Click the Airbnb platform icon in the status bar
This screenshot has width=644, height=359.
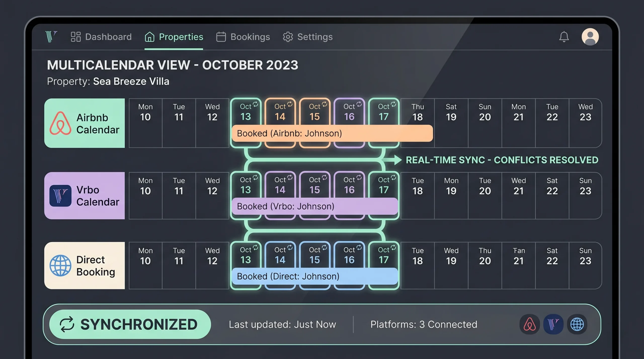tap(530, 324)
